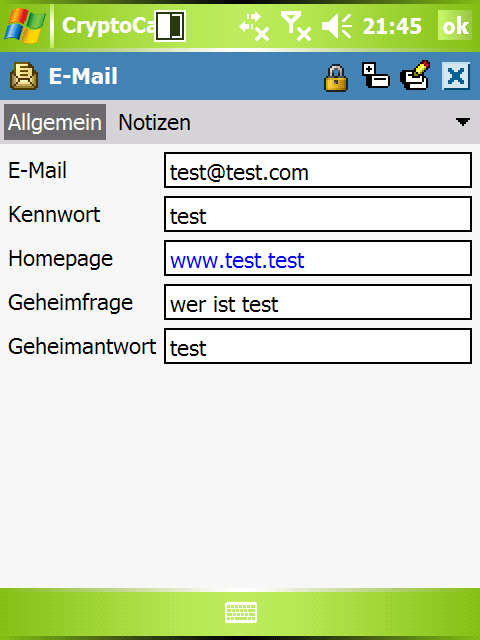Confirm with the ok button
Image resolution: width=480 pixels, height=640 pixels.
click(x=455, y=26)
